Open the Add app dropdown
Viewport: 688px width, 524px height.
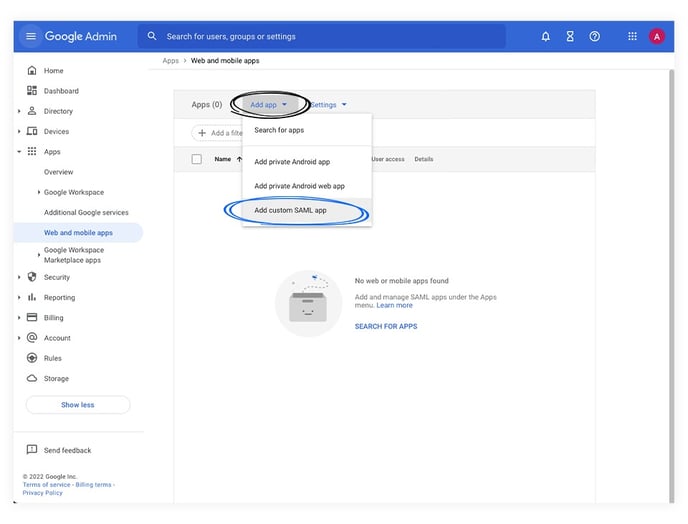(x=269, y=104)
